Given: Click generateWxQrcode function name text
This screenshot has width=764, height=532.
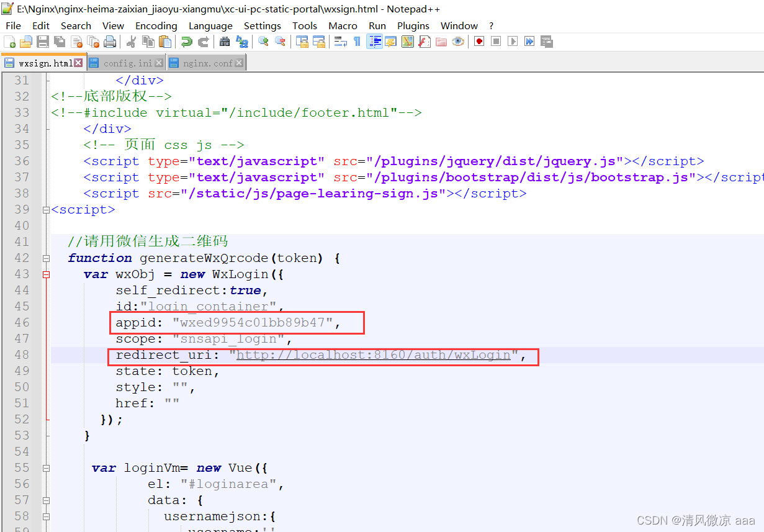Looking at the screenshot, I should [205, 258].
